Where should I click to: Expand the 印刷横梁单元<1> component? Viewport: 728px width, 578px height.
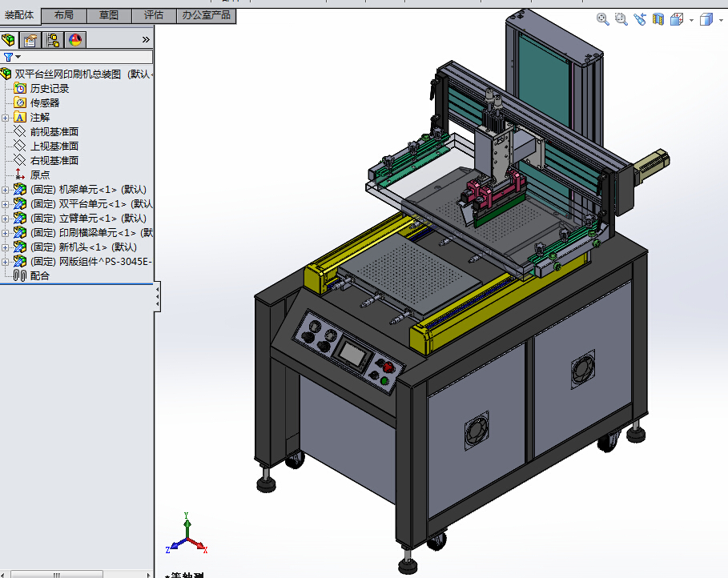pyautogui.click(x=5, y=233)
